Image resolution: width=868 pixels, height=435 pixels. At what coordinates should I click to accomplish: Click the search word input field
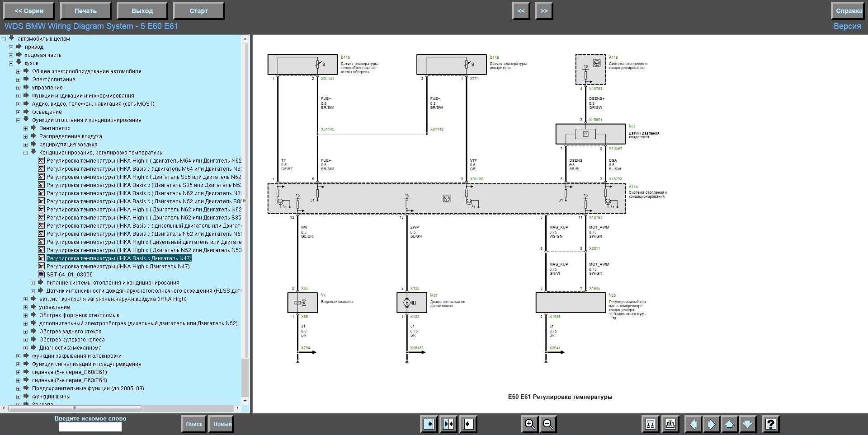(90, 427)
